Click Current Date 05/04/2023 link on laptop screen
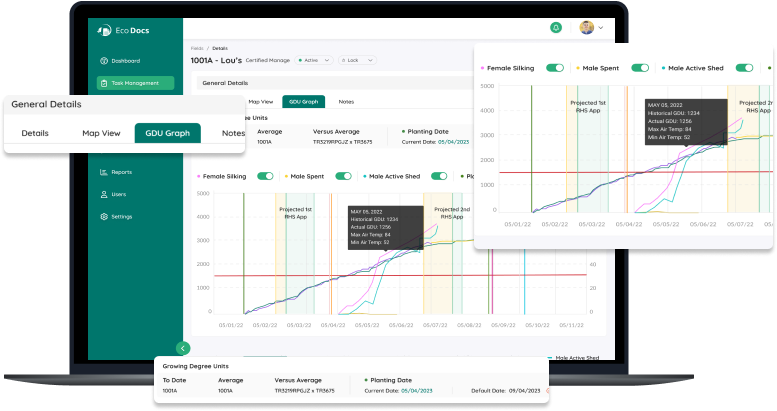Screen dimensions: 777x411 click(x=453, y=142)
